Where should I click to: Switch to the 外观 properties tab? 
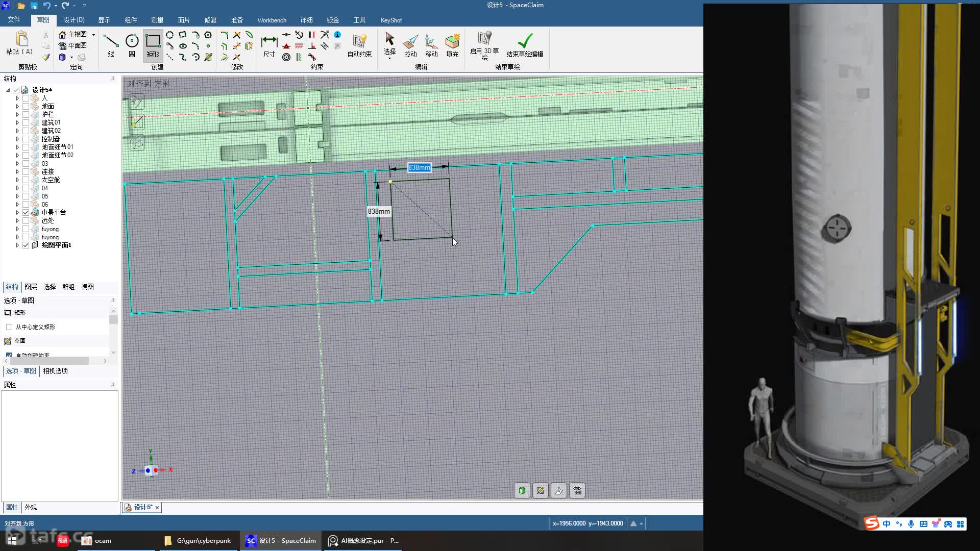point(31,507)
